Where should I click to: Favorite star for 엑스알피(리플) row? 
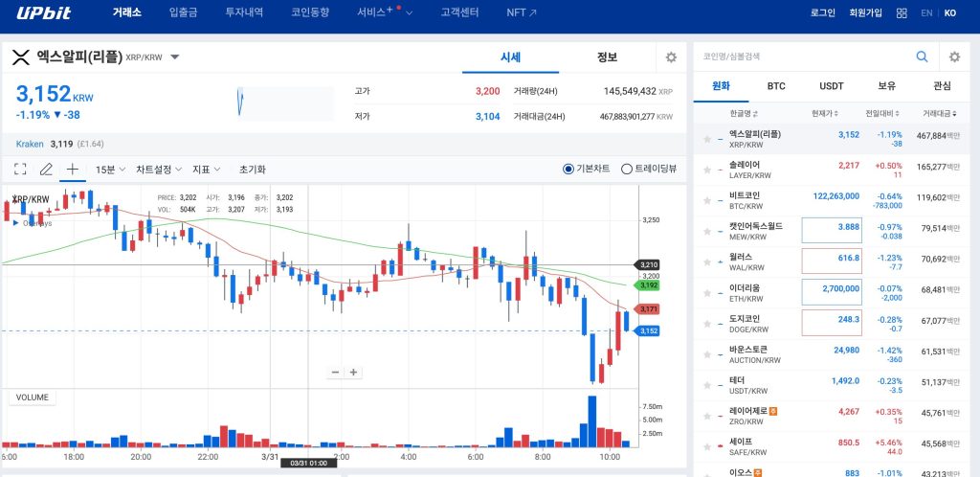point(707,139)
